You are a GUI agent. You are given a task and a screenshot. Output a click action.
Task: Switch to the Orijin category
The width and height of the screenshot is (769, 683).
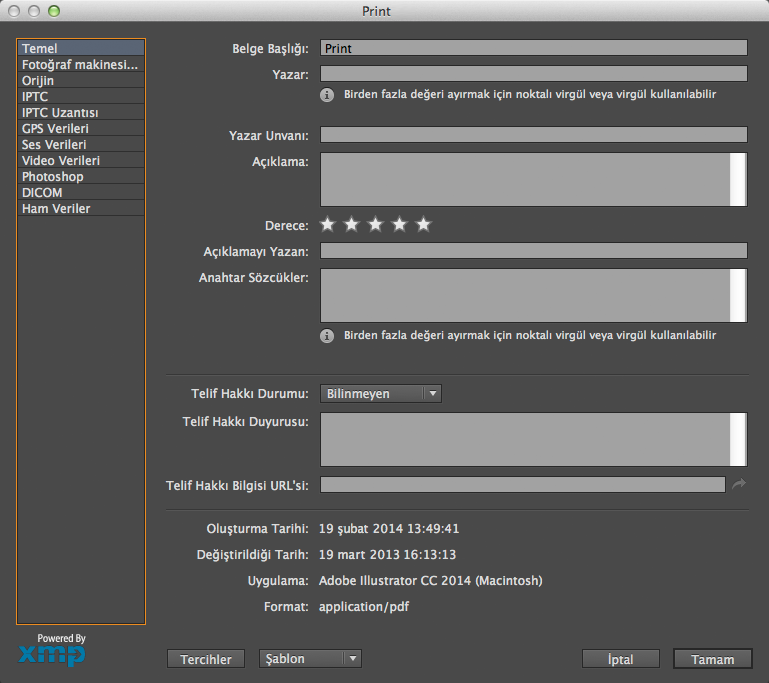click(81, 80)
